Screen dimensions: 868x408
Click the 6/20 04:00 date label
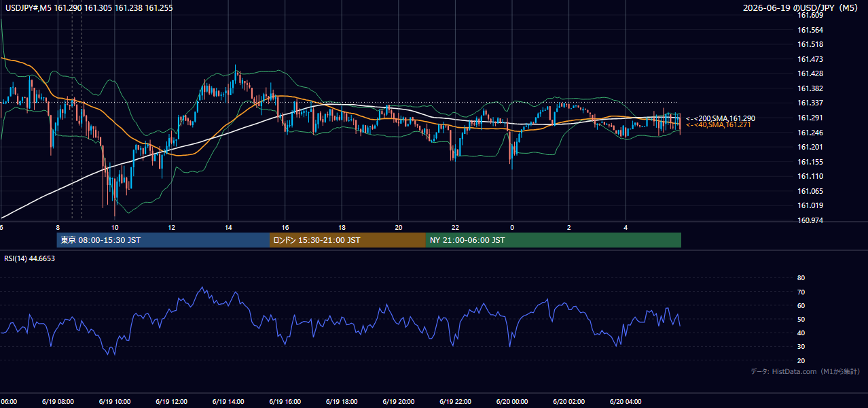[x=626, y=402]
